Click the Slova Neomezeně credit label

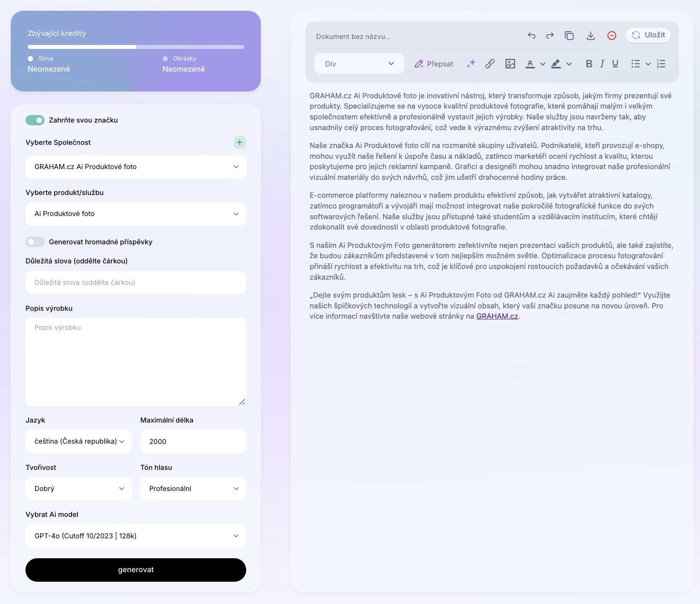click(x=49, y=64)
